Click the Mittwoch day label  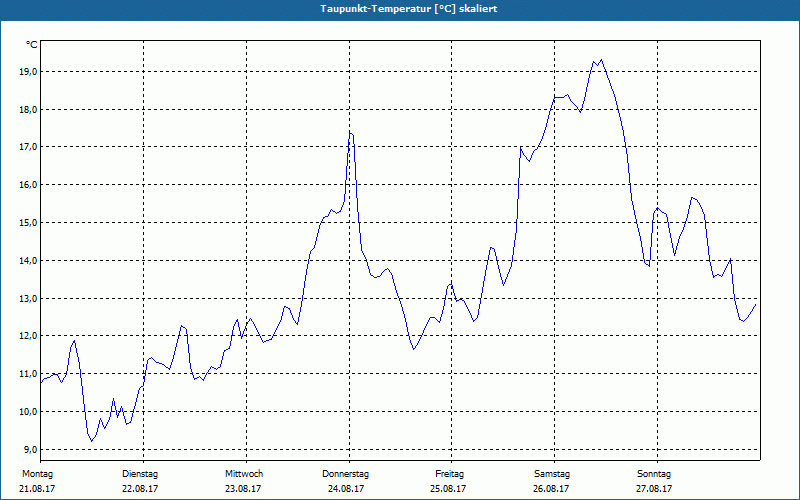[244, 474]
